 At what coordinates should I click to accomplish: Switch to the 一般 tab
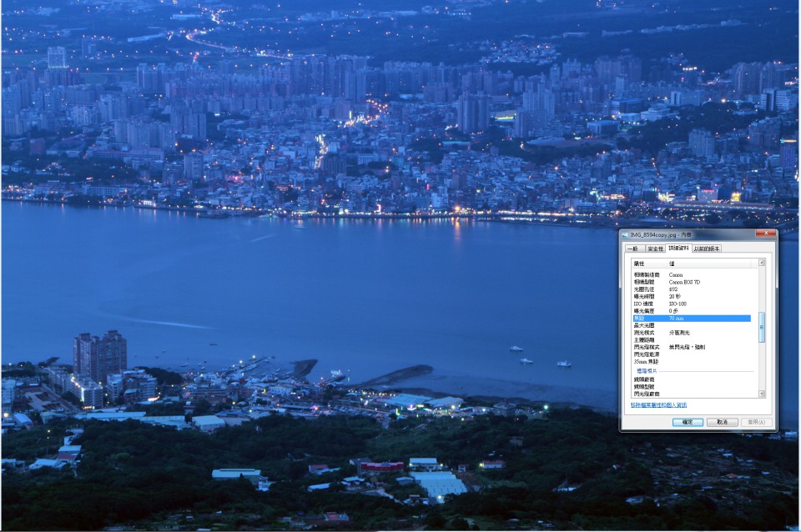pyautogui.click(x=633, y=248)
